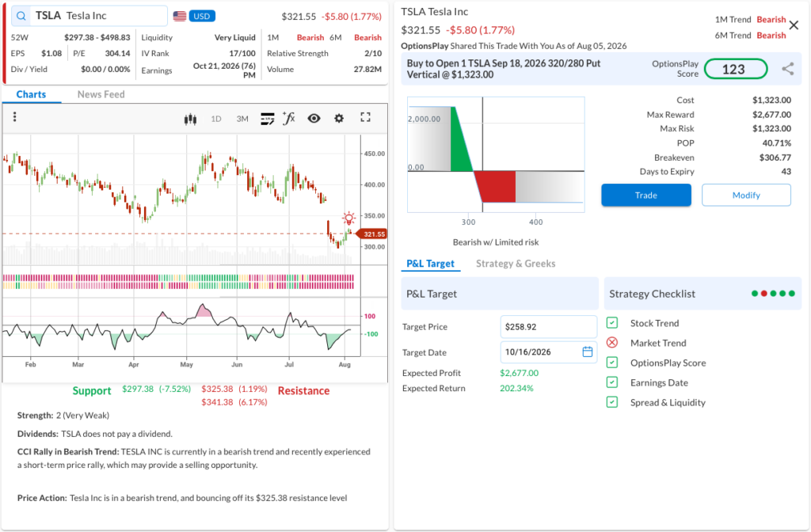Screen dimensions: 811x532
Task: Open the candlestick chart type icon
Action: tap(190, 120)
